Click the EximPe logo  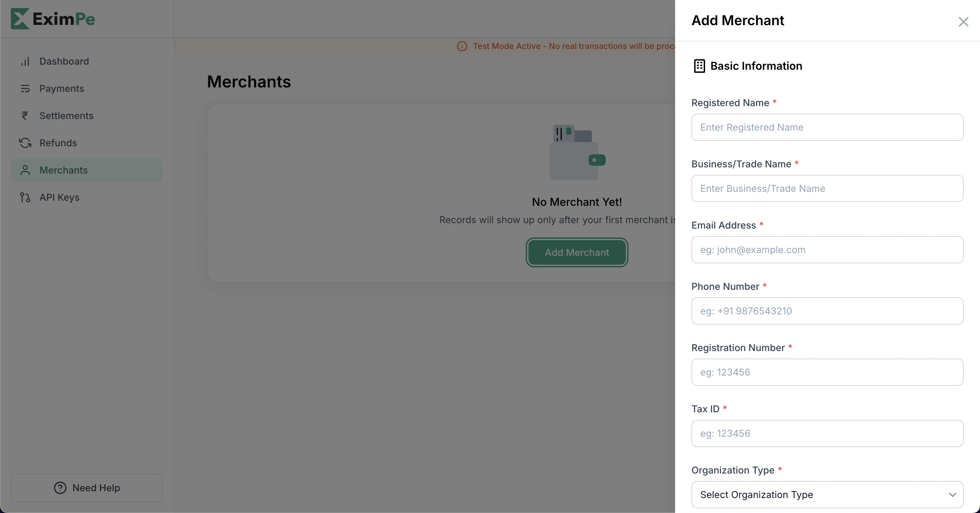[52, 18]
